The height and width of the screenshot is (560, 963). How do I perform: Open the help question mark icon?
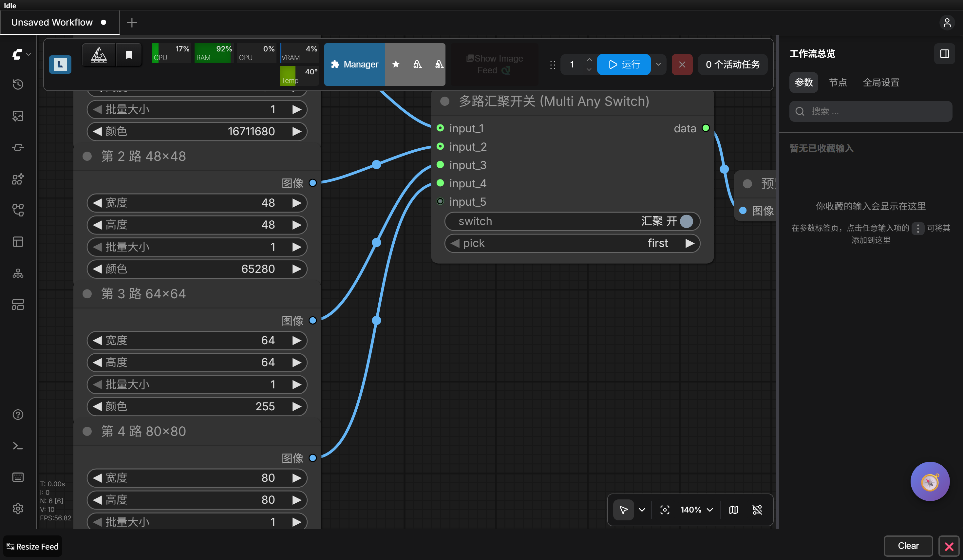coord(18,415)
